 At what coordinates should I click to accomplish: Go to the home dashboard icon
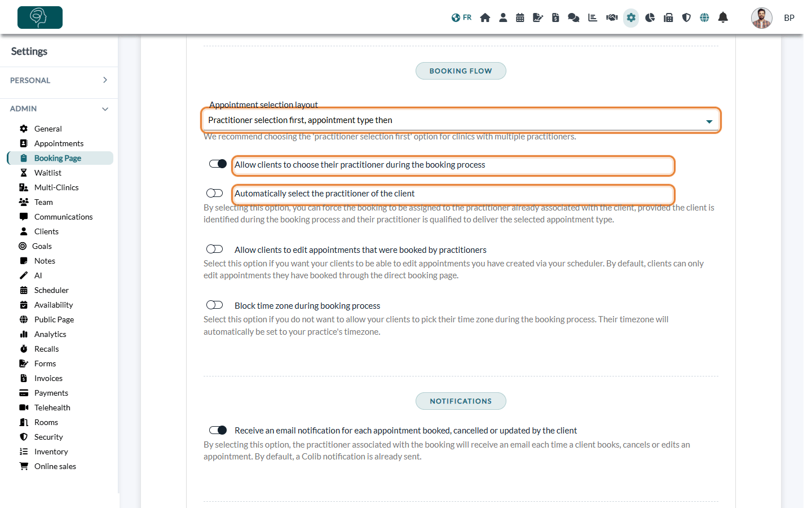click(485, 17)
